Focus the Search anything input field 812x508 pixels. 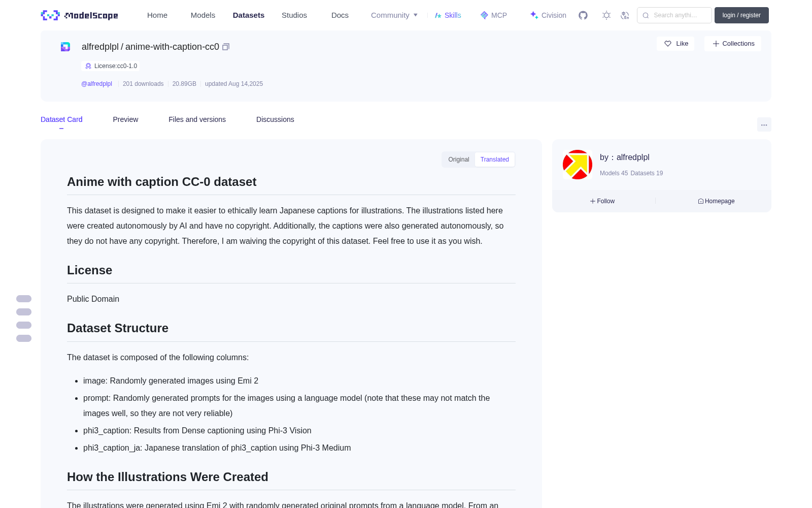[674, 15]
